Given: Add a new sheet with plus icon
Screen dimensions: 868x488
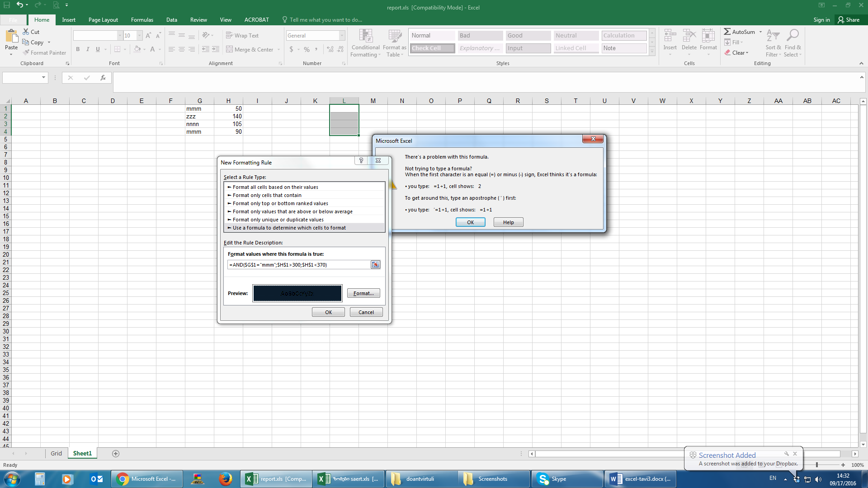Looking at the screenshot, I should tap(116, 453).
